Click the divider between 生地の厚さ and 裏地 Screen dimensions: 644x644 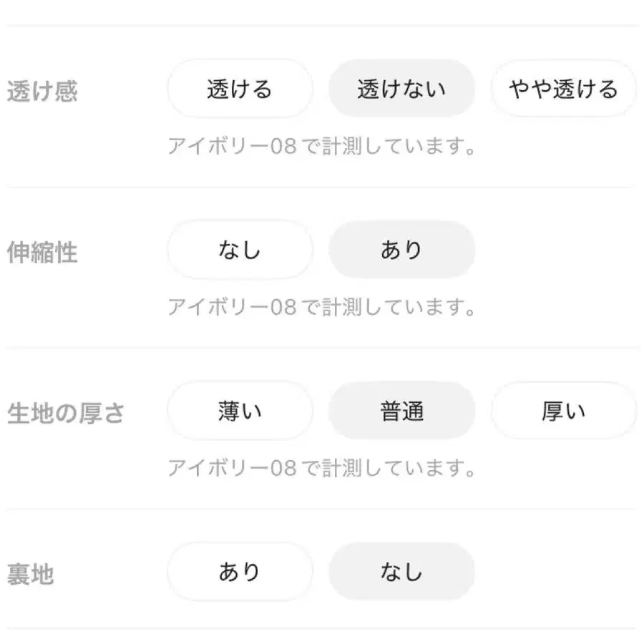(322, 509)
